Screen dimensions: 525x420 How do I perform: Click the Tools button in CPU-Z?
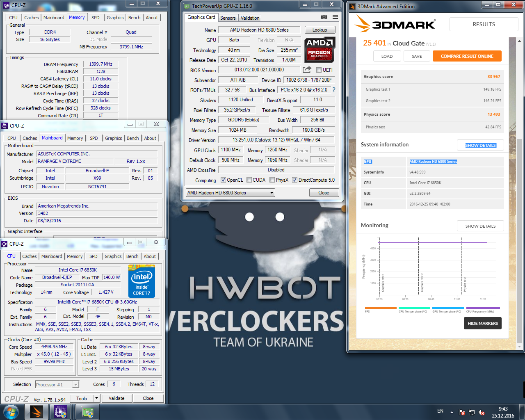point(82,398)
